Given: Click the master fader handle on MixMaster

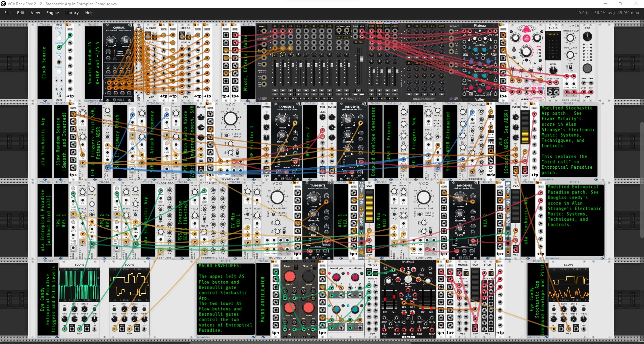Looking at the screenshot, I should (x=361, y=59).
